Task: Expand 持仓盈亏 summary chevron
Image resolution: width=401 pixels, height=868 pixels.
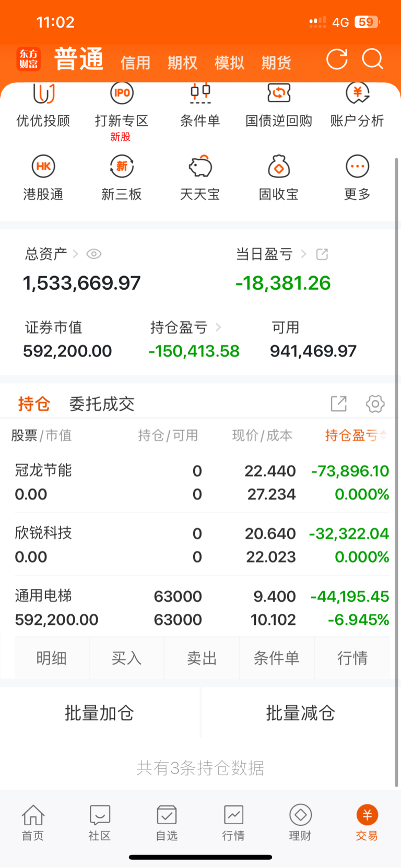Action: point(218,328)
